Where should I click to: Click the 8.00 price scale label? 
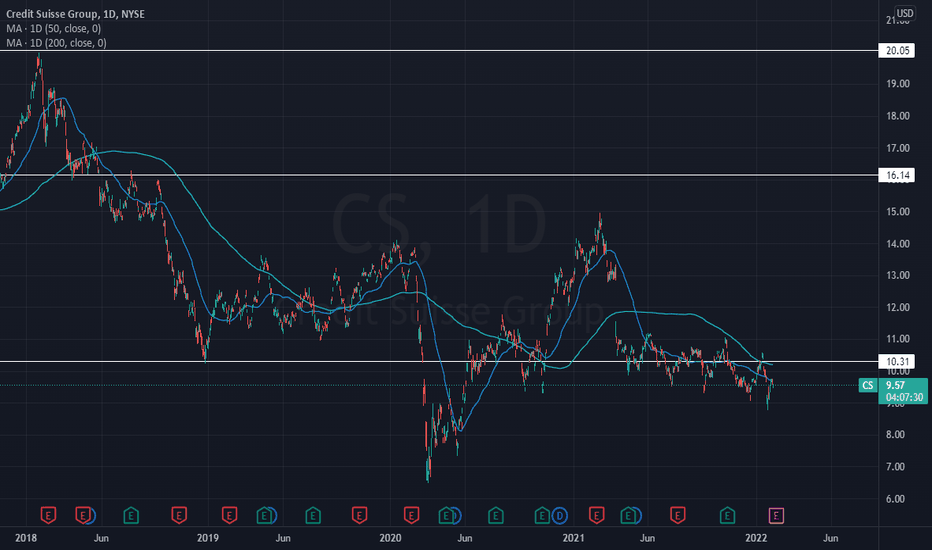895,435
